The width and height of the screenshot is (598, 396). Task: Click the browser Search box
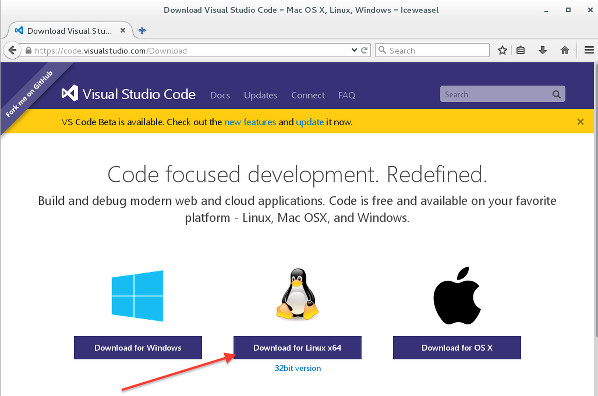[432, 50]
